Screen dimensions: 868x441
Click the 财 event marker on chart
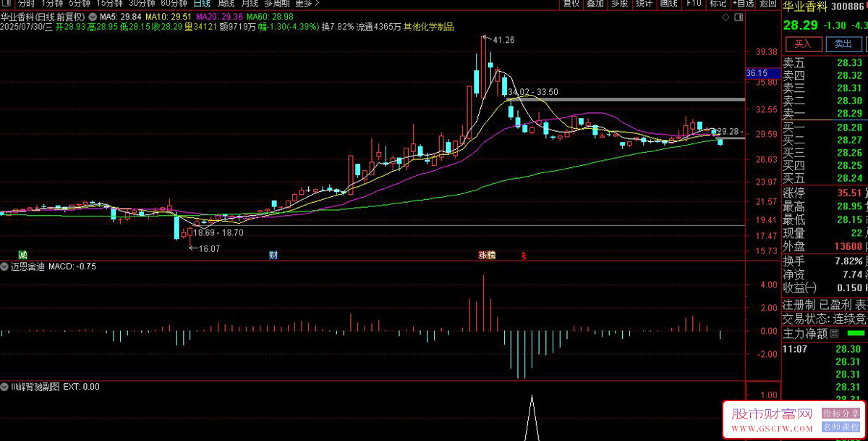coord(273,255)
